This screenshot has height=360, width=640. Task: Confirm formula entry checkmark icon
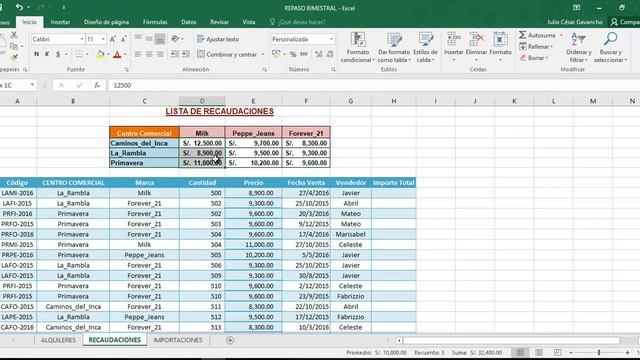pyautogui.click(x=79, y=85)
